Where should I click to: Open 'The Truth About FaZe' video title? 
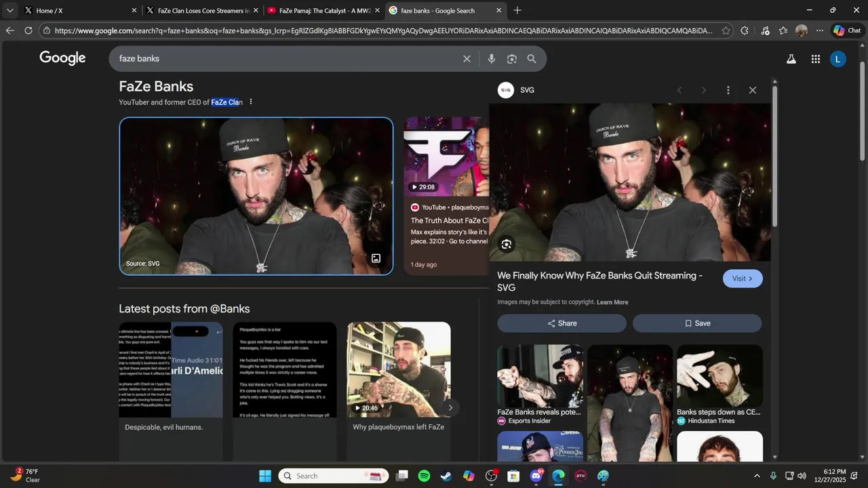[450, 220]
